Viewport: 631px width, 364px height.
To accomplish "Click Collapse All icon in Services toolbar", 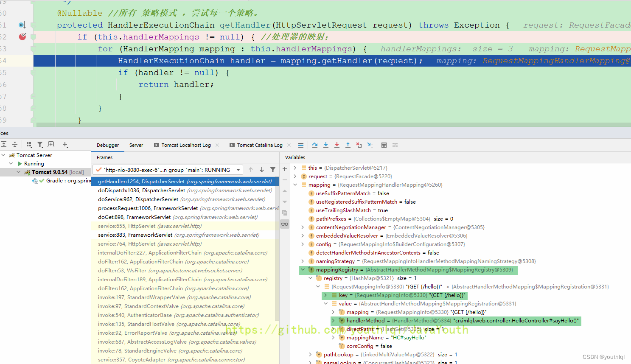I will (x=15, y=145).
